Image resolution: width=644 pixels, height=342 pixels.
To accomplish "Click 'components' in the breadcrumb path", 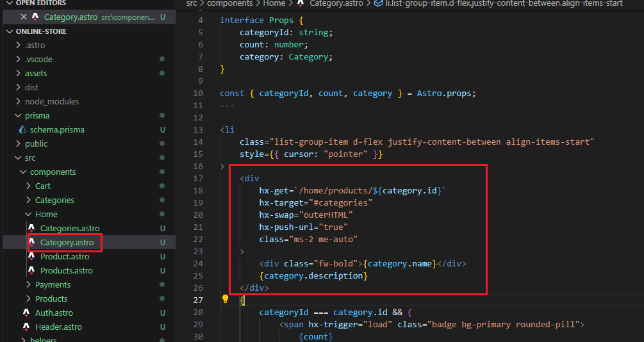I will 229,3.
